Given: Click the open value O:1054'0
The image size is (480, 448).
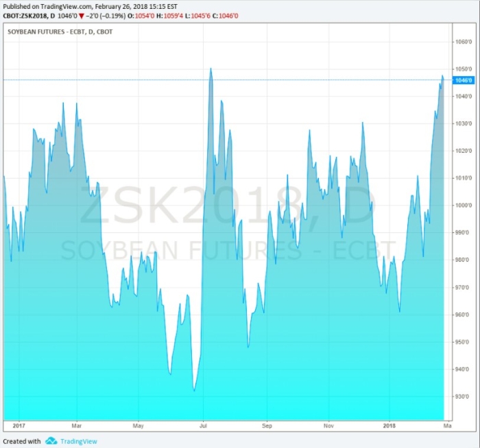Looking at the screenshot, I should pos(141,16).
